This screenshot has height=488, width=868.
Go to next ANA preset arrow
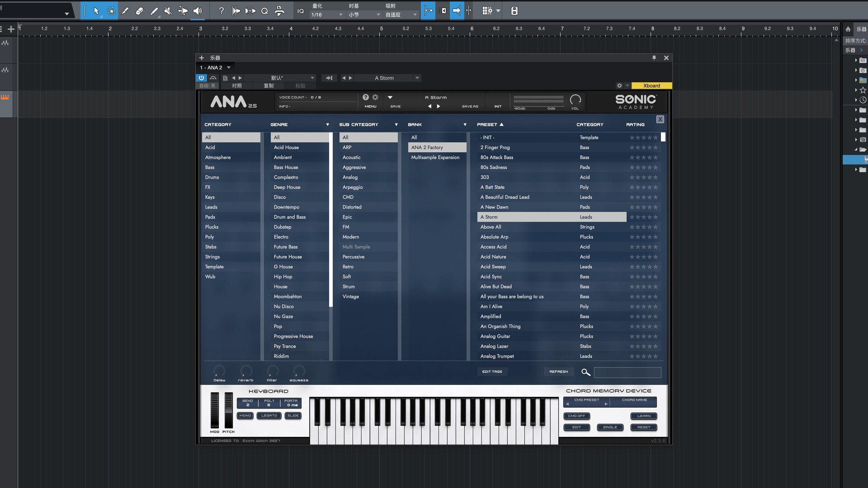point(439,106)
